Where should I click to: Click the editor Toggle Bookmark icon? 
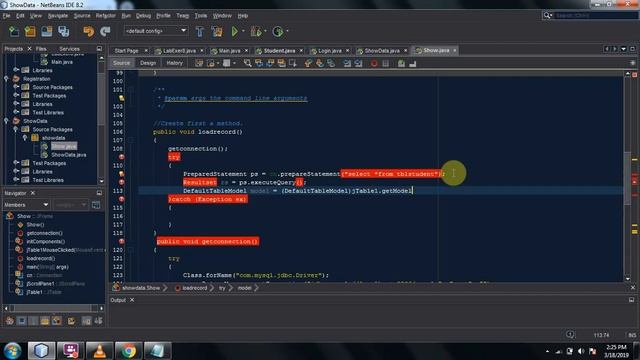[331, 63]
